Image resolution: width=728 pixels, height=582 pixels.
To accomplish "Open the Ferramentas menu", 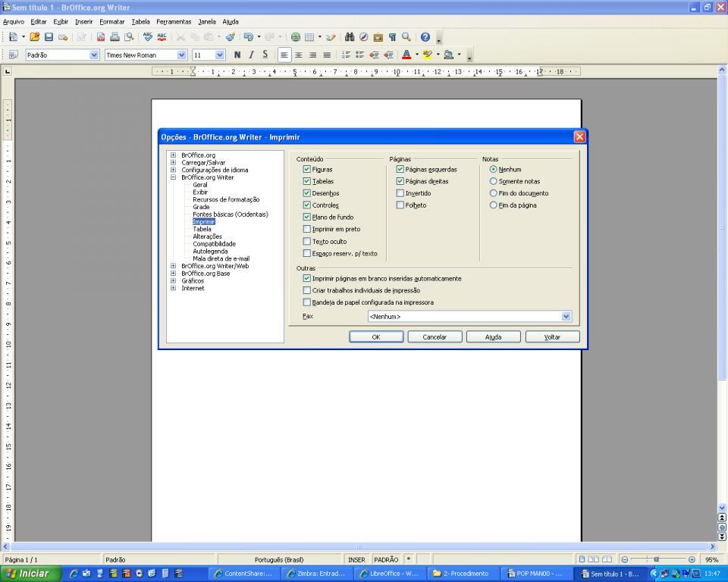I will [174, 21].
